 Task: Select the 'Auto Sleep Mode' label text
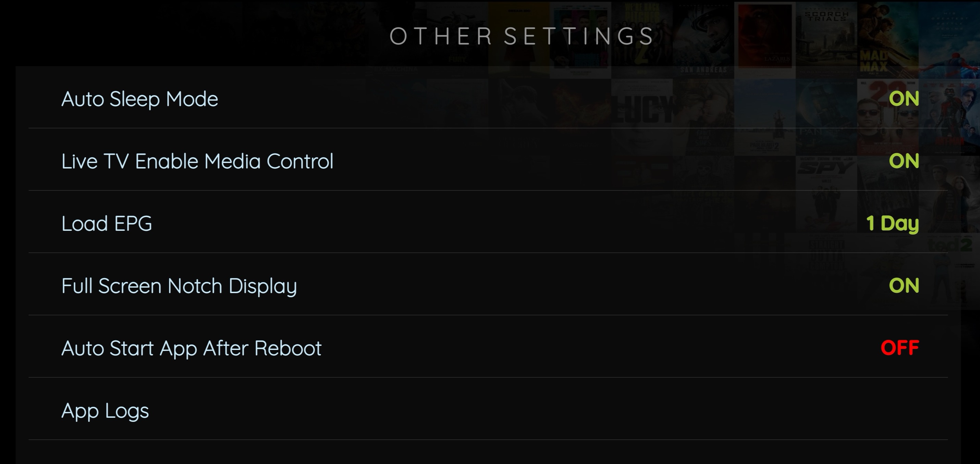pos(139,99)
